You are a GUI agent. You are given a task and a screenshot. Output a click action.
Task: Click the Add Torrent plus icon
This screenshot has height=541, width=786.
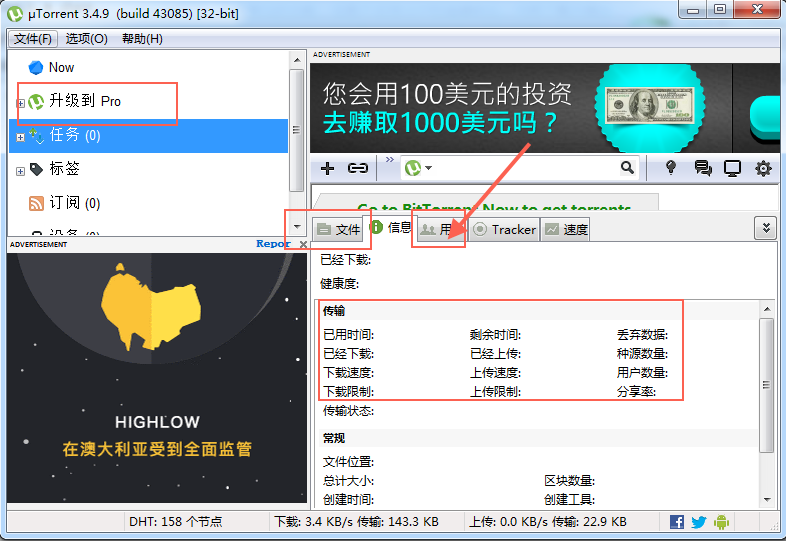[x=327, y=168]
